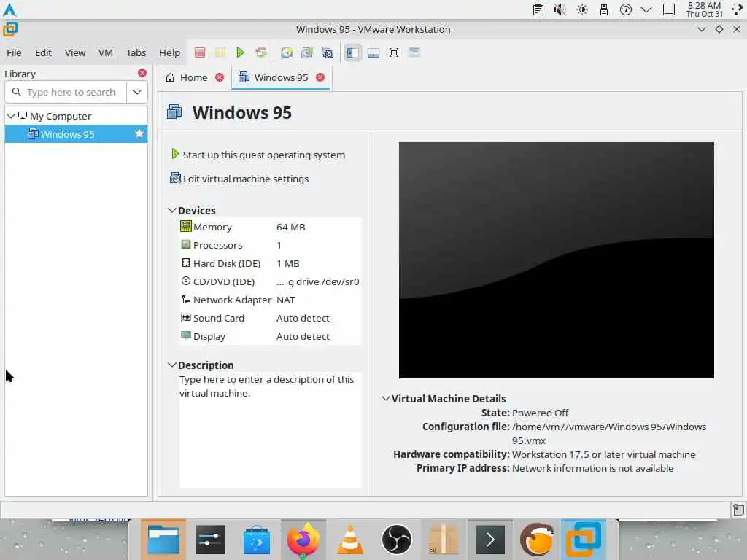This screenshot has height=560, width=747.
Task: Click the Sound Card Auto detect value
Action: click(x=303, y=318)
